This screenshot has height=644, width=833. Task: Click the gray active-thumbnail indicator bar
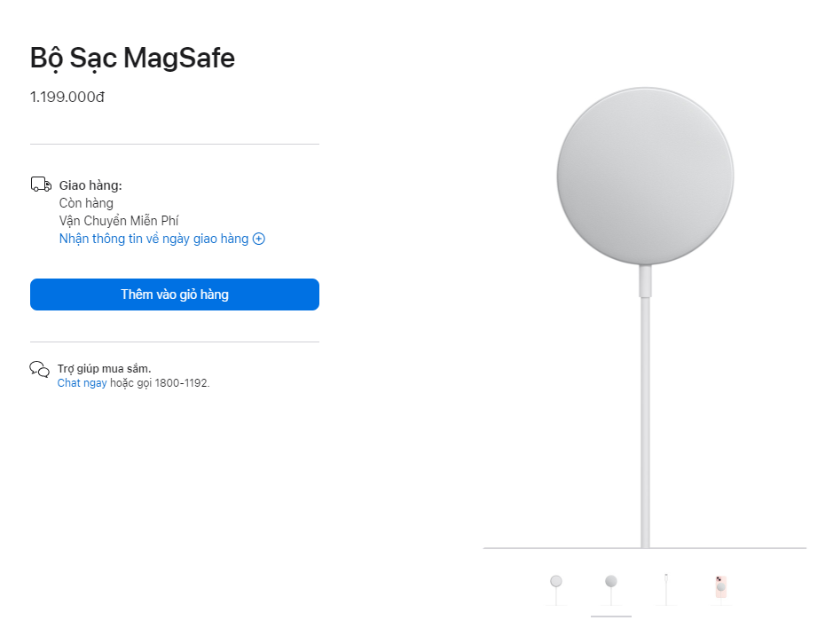[611, 616]
